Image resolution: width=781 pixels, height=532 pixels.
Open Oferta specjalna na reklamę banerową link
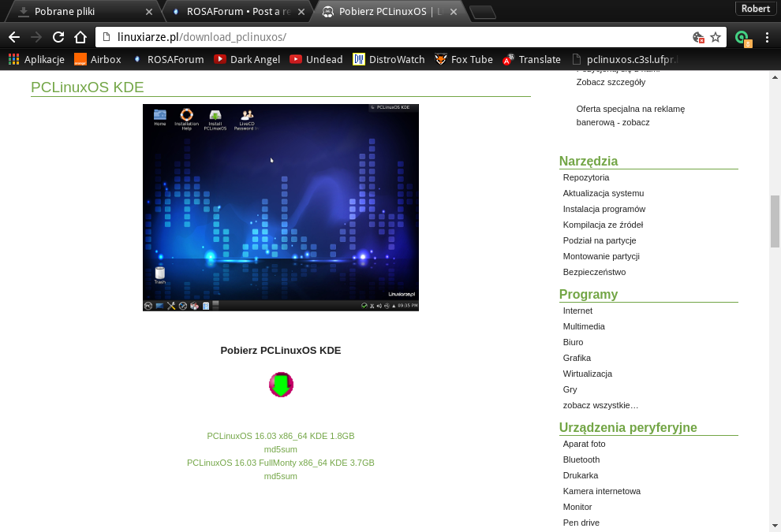pyautogui.click(x=630, y=115)
